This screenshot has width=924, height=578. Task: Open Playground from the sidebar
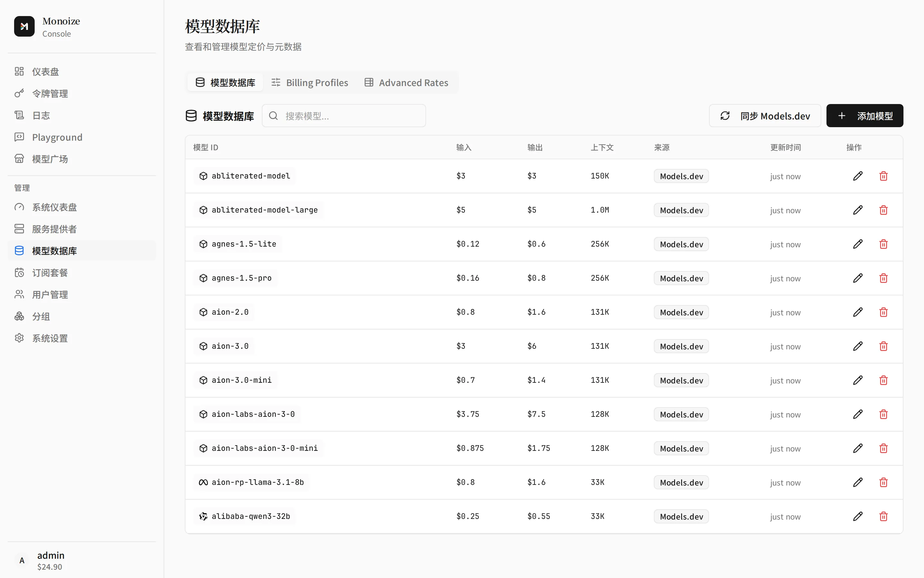tap(82, 137)
